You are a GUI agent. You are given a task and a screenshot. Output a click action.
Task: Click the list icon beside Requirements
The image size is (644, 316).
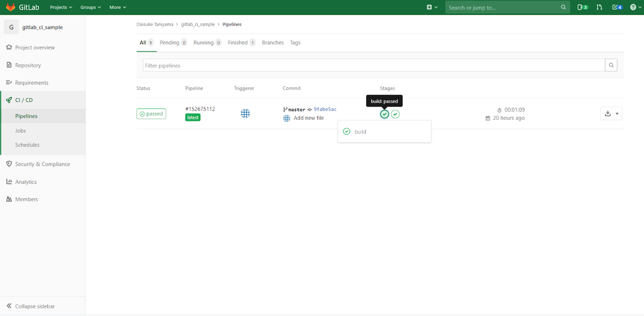(9, 83)
